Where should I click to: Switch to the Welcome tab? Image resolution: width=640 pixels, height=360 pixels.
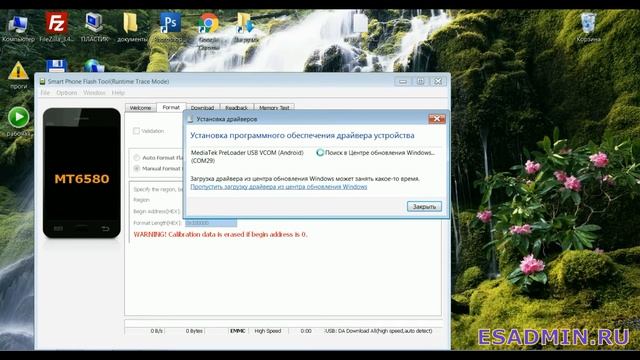(140, 108)
